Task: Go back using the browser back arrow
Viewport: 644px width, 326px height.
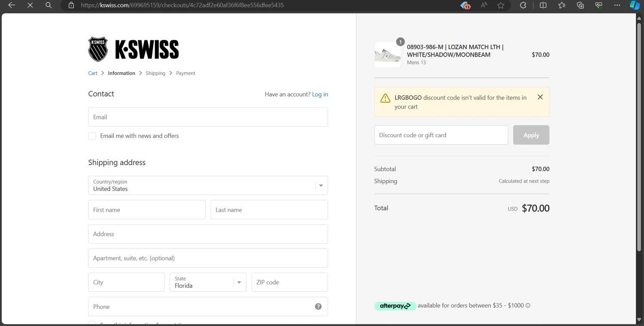Action: pyautogui.click(x=12, y=5)
